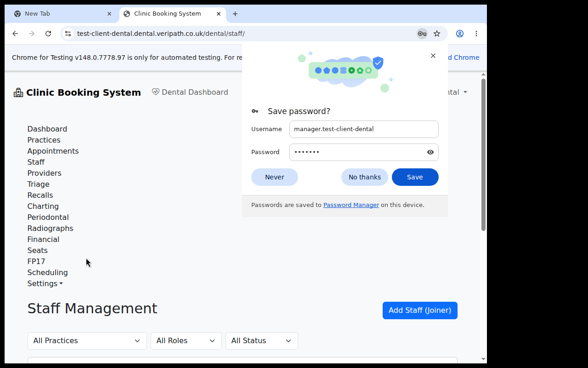Image resolution: width=588 pixels, height=368 pixels.
Task: Open the All Roles filter dropdown
Action: [186, 341]
